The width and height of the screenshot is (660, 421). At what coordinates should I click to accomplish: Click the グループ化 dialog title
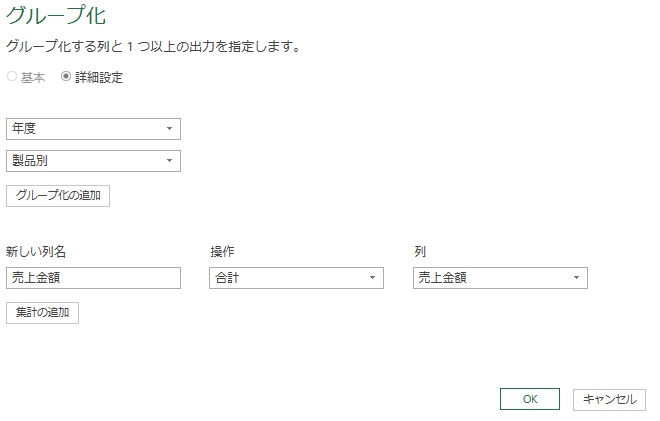tap(56, 17)
